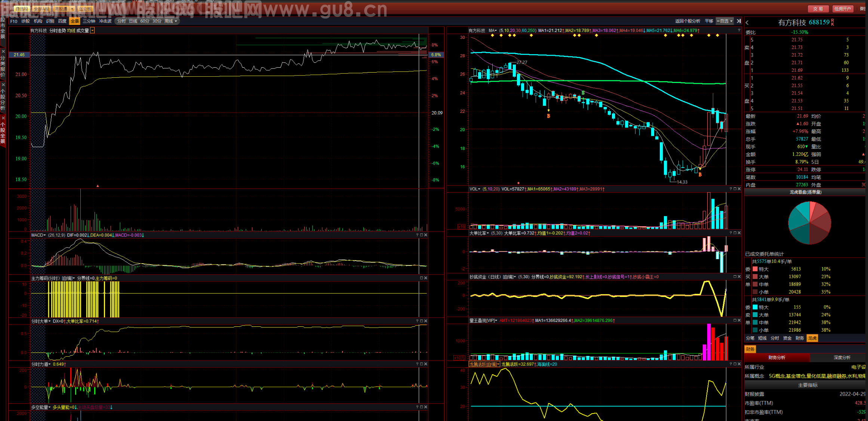Close the 分时大单 indicator panel
The height and width of the screenshot is (421, 868).
(426, 321)
